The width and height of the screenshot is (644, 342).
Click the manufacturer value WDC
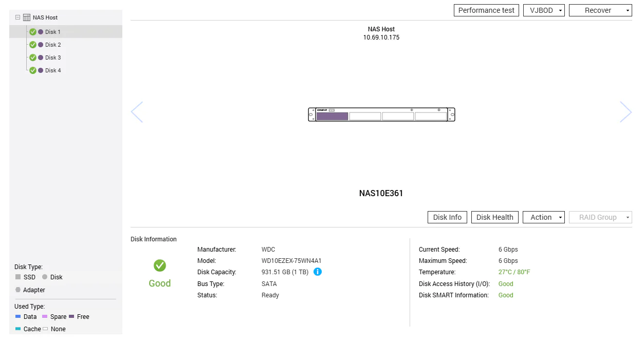coord(268,250)
